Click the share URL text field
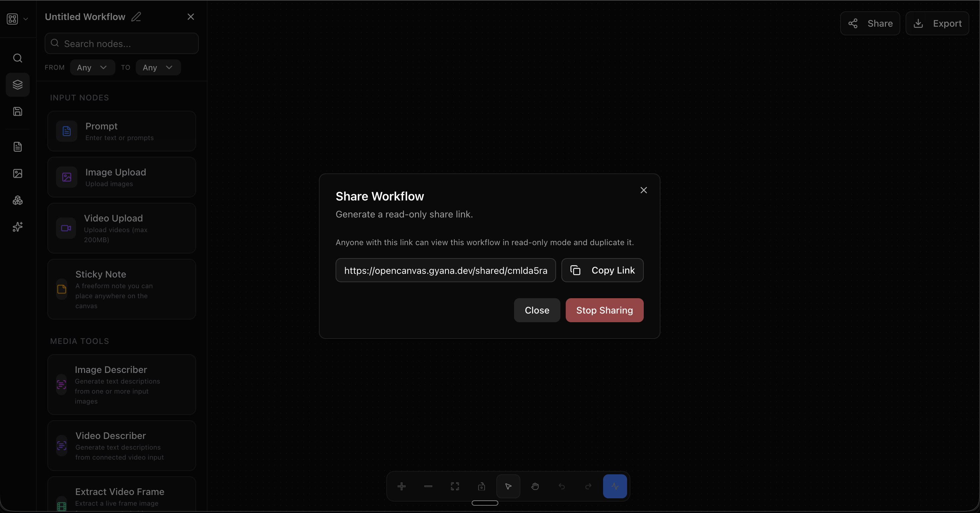980x513 pixels. (x=446, y=270)
